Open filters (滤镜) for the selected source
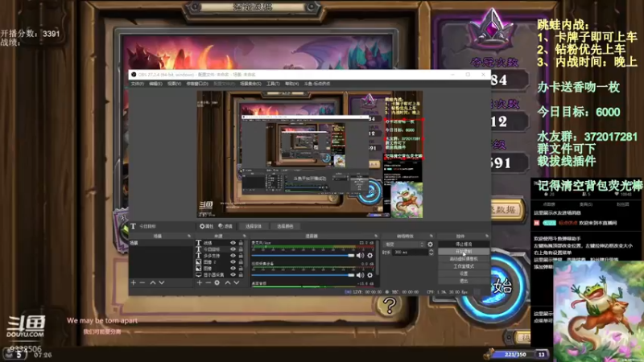644x362 pixels. 225,226
